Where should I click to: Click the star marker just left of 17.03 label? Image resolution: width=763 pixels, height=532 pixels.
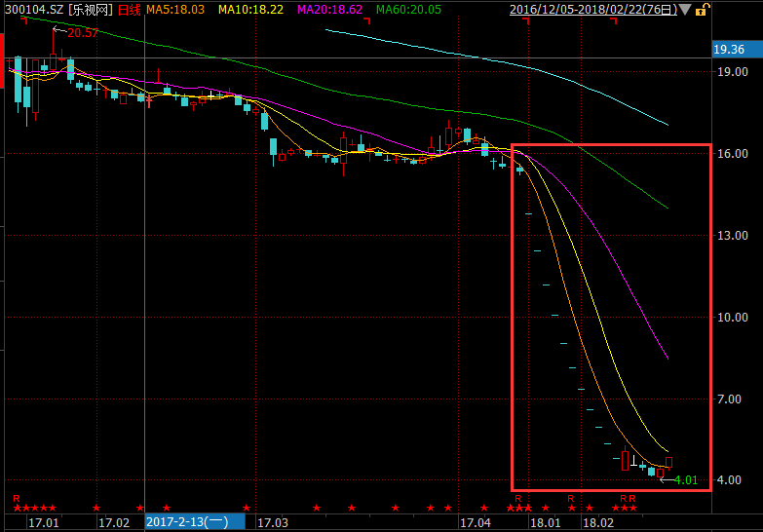247,509
